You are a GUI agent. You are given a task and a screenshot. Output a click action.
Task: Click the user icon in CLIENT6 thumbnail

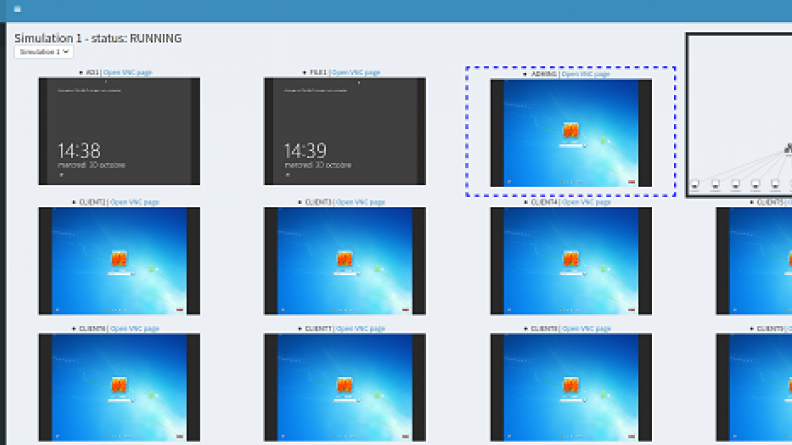[119, 385]
